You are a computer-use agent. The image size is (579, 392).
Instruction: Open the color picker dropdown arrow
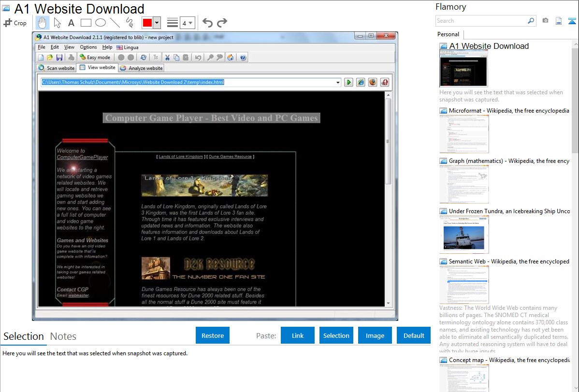click(157, 23)
